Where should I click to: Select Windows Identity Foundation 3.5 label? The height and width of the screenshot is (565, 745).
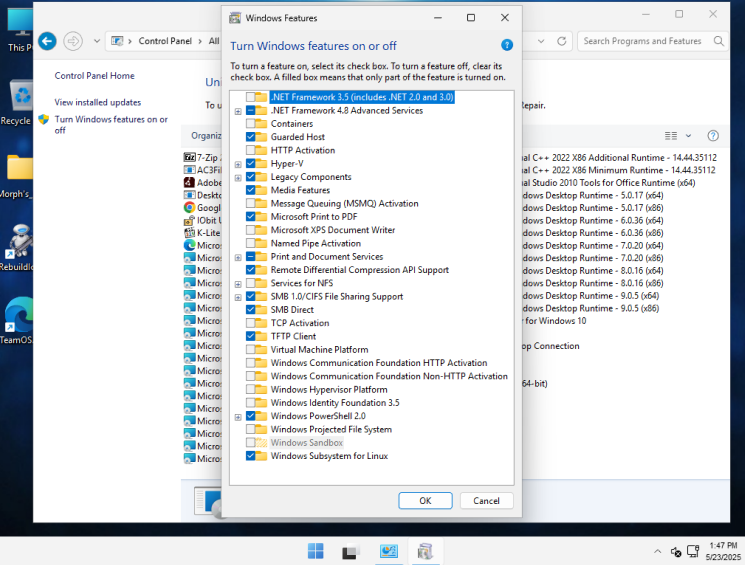335,402
